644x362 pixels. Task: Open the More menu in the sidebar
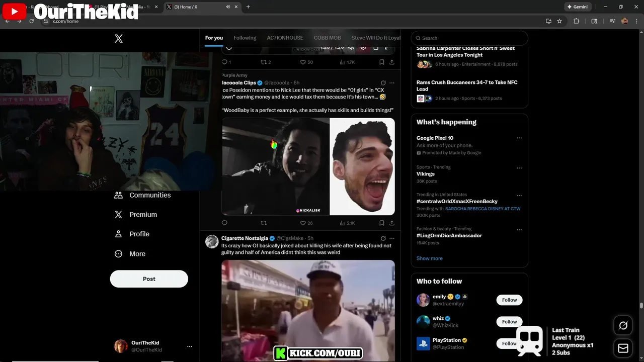coord(130,254)
